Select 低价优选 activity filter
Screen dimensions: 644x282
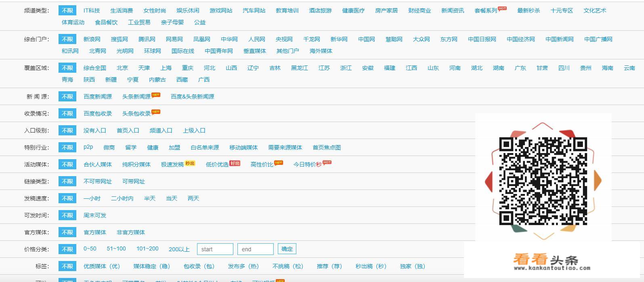[x=217, y=164]
